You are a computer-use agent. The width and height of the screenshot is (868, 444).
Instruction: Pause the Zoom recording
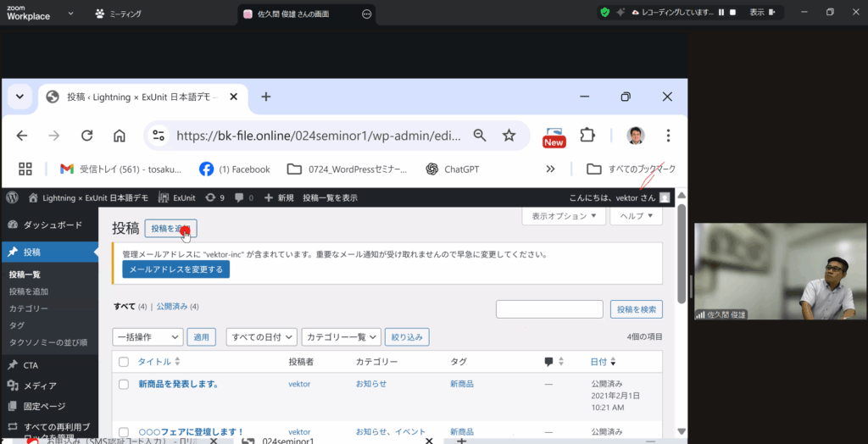click(721, 13)
